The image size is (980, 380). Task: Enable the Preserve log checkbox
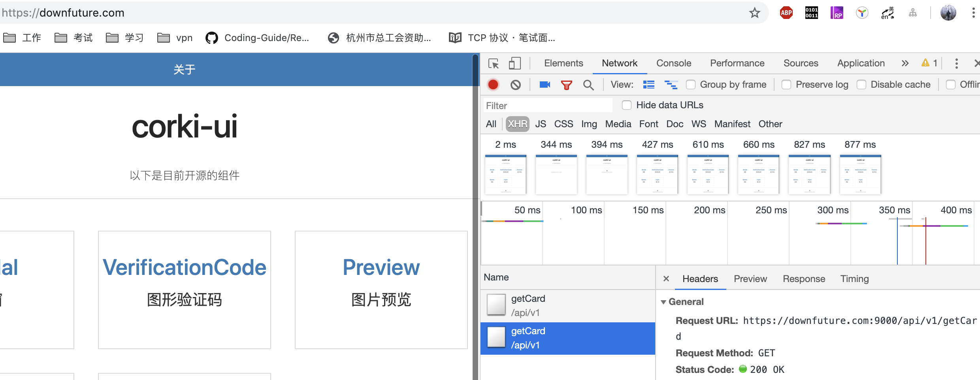[x=786, y=85]
